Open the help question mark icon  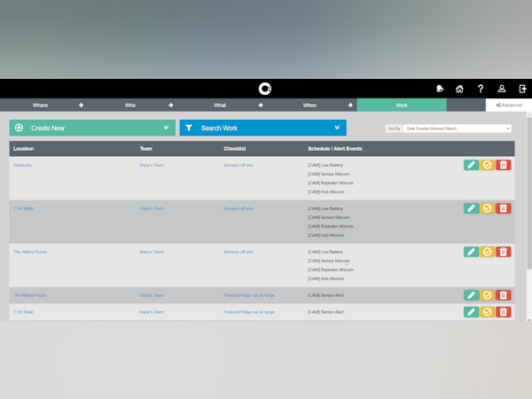click(481, 89)
